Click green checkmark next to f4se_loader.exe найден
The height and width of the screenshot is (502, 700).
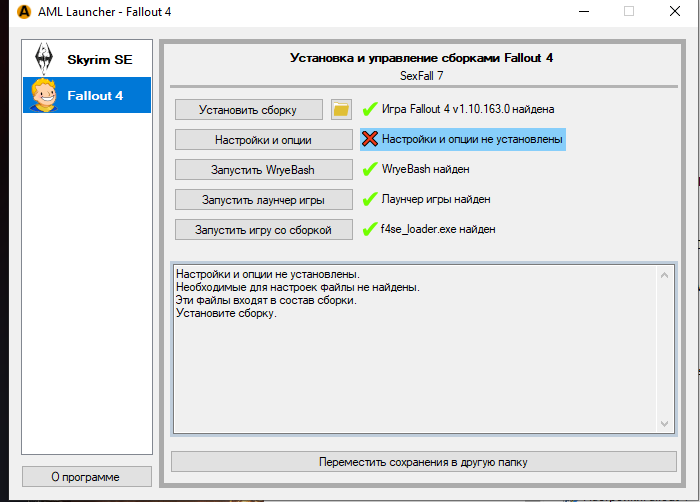point(370,229)
